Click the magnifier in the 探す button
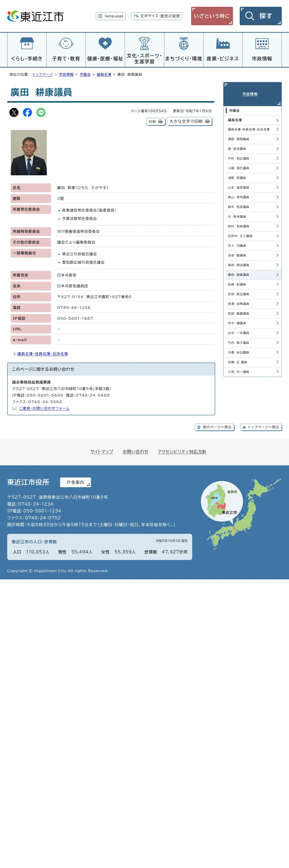The image size is (289, 868). (250, 16)
